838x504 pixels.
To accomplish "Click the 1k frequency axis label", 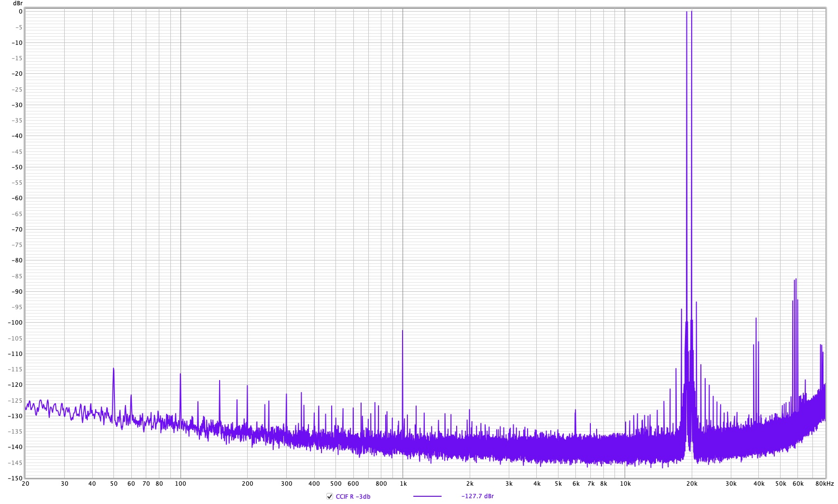I will 403,484.
